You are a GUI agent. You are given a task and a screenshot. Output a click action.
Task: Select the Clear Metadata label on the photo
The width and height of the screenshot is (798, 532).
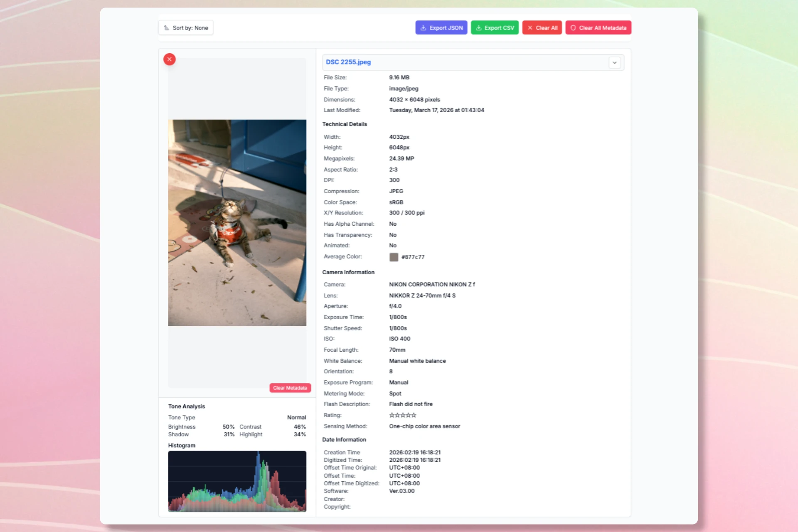(x=290, y=388)
